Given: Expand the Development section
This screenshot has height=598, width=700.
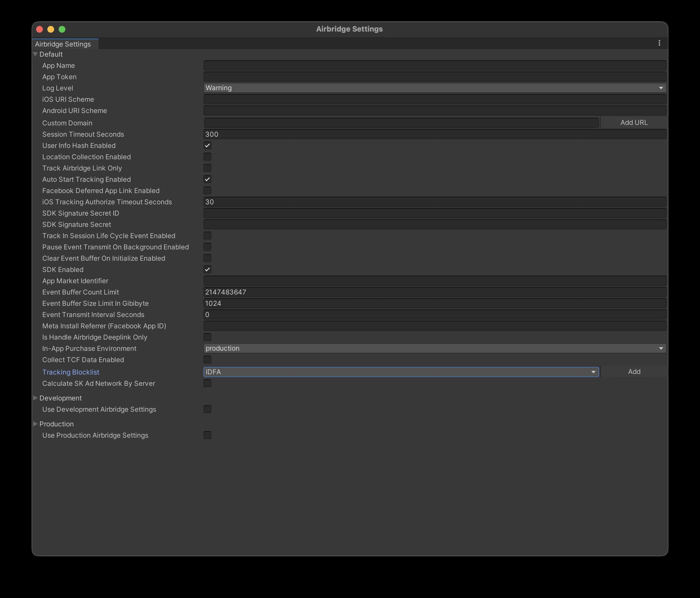Looking at the screenshot, I should pyautogui.click(x=35, y=398).
